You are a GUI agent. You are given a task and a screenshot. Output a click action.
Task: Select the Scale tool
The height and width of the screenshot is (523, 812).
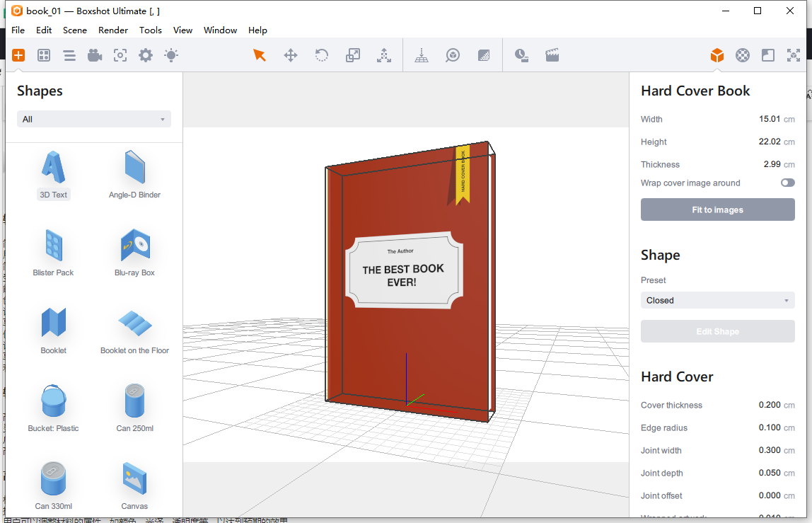[x=353, y=55]
